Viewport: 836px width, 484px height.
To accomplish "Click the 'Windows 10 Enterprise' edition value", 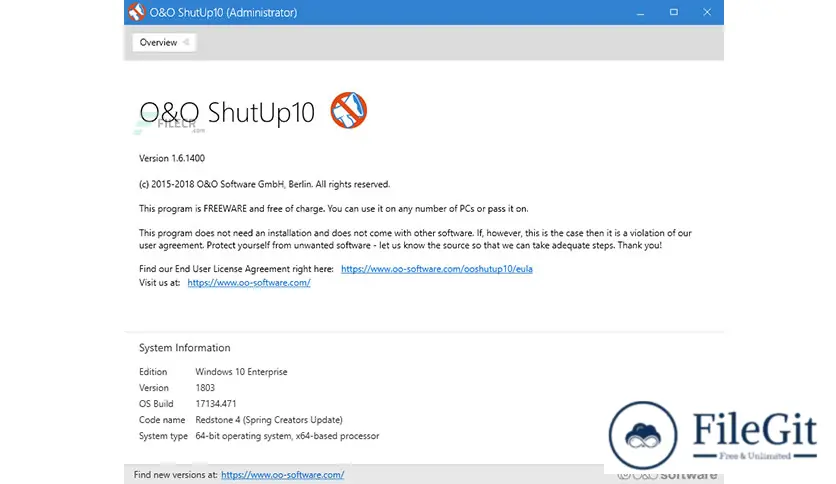I will [x=241, y=372].
